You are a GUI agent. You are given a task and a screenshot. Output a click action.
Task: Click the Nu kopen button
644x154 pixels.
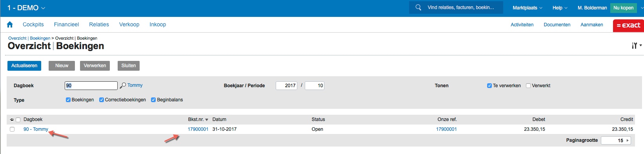(623, 8)
